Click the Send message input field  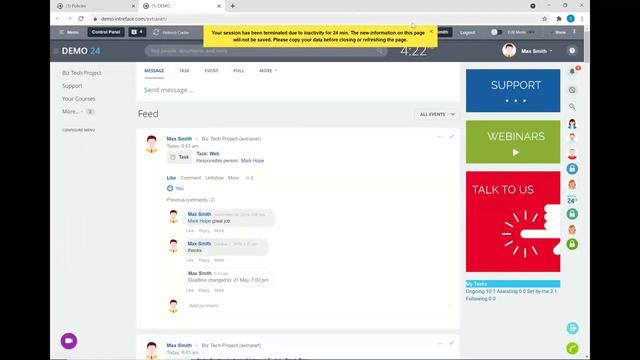coord(298,90)
